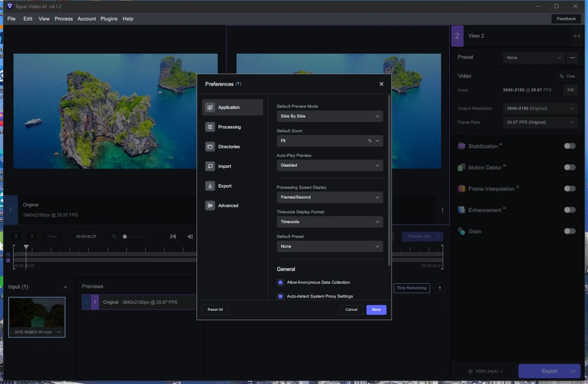This screenshot has height=384, width=588.
Task: Click the jump-to-start playback icon
Action: 173,236
